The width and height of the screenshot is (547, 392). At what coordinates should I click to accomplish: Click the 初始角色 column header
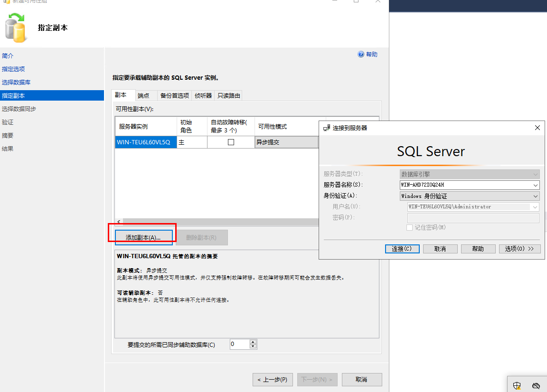click(192, 127)
